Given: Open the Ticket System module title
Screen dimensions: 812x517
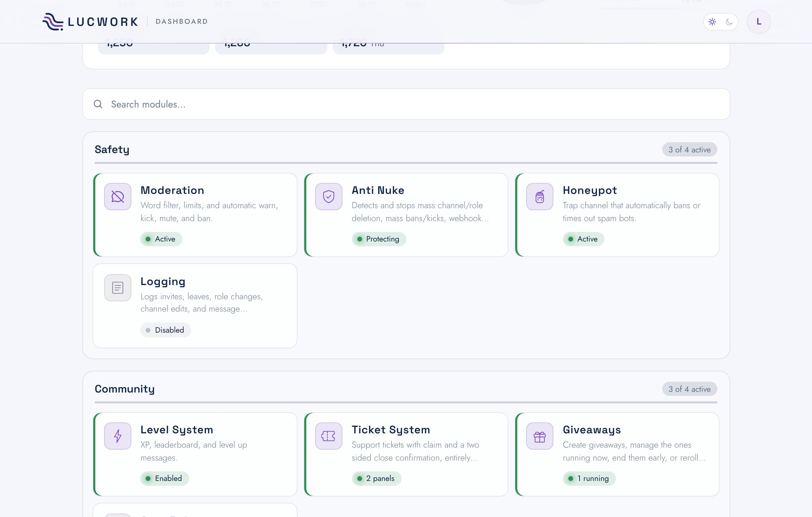Looking at the screenshot, I should point(391,430).
